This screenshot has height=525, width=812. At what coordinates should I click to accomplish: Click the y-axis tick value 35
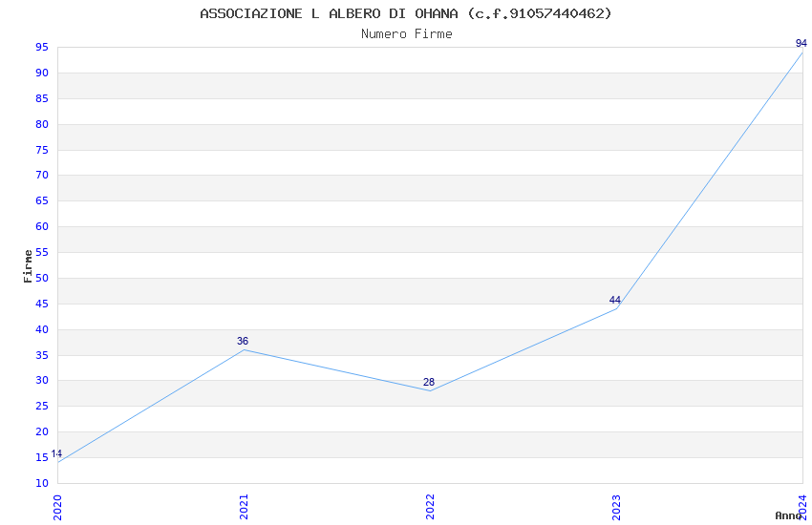pos(42,355)
